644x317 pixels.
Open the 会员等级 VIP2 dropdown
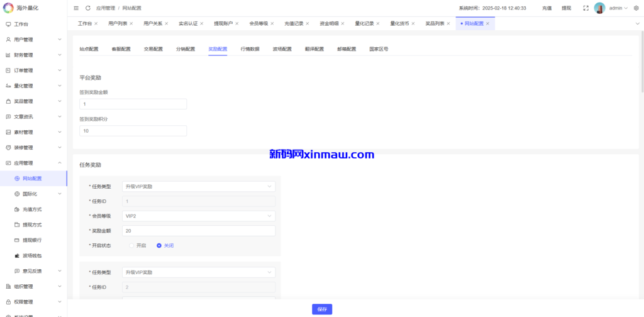[198, 216]
